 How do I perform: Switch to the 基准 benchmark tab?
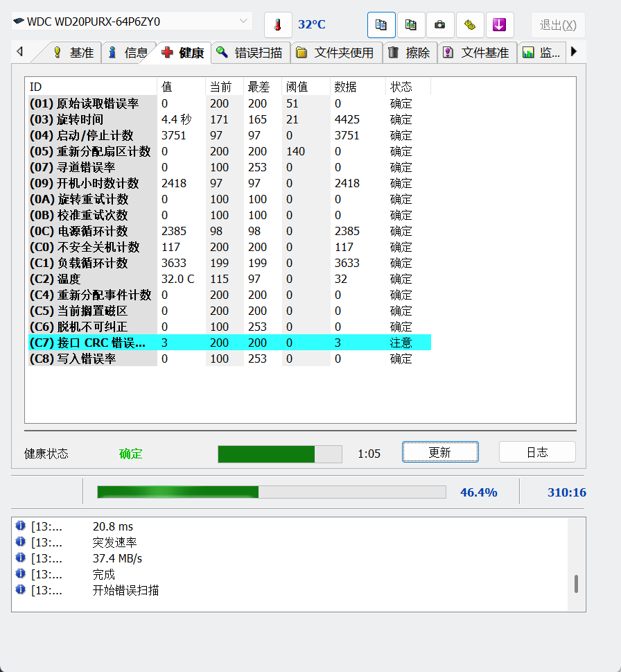76,53
